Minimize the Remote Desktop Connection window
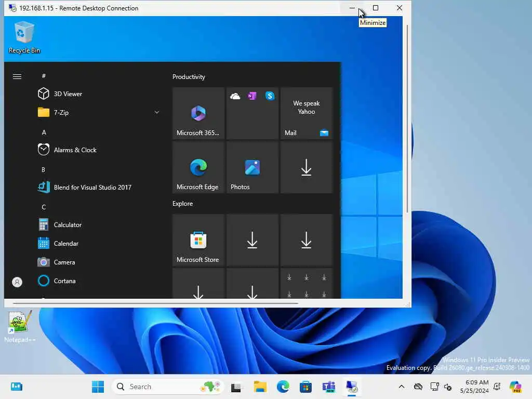The width and height of the screenshot is (532, 399). pos(352,8)
